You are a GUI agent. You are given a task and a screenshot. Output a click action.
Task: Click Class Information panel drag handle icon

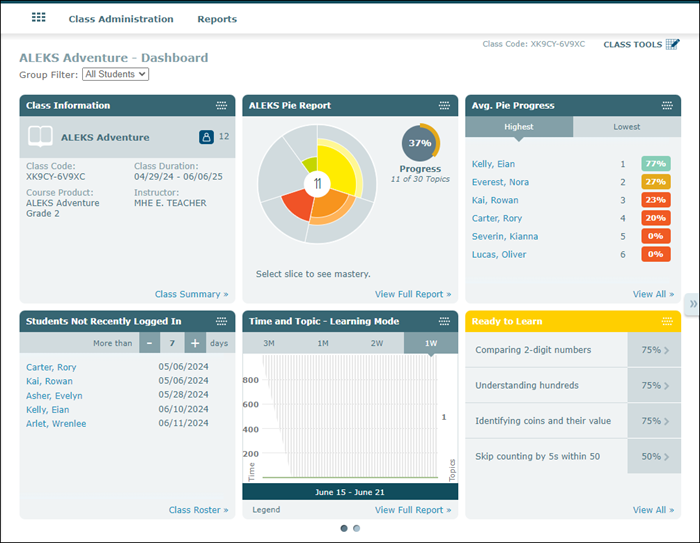[222, 106]
